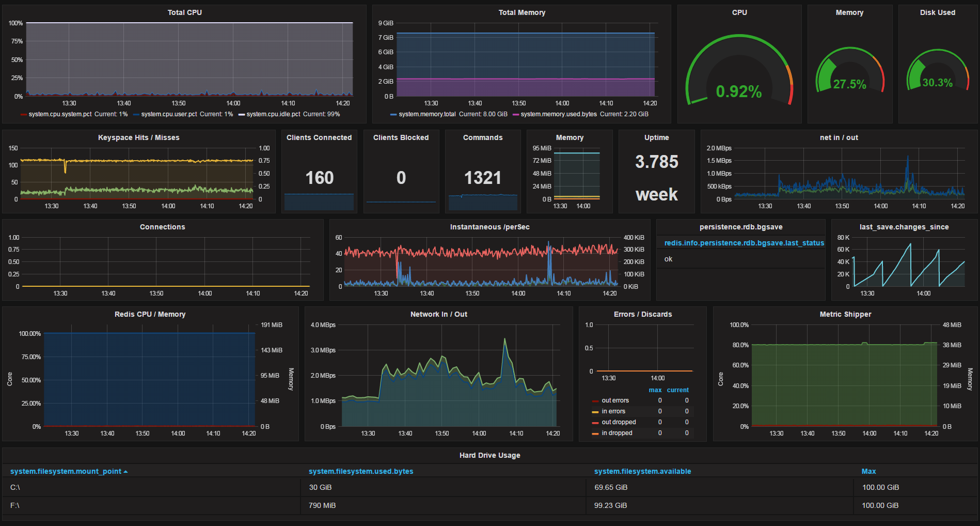The image size is (980, 526).
Task: Toggle system.cpu.idle.pct legend series
Action: (x=273, y=114)
